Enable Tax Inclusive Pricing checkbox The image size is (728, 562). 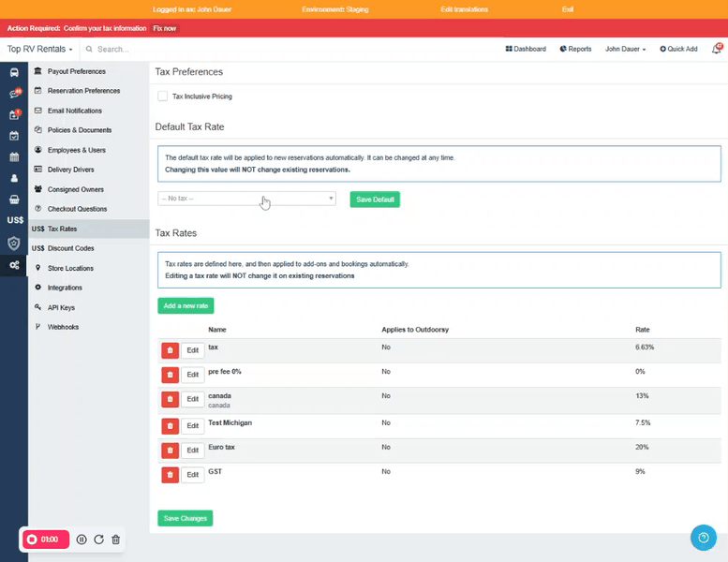163,96
